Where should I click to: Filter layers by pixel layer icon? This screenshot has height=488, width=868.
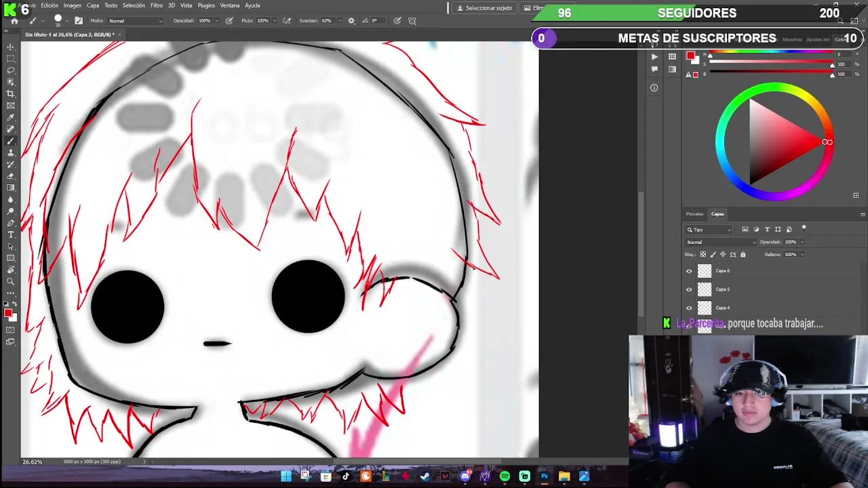click(x=745, y=230)
